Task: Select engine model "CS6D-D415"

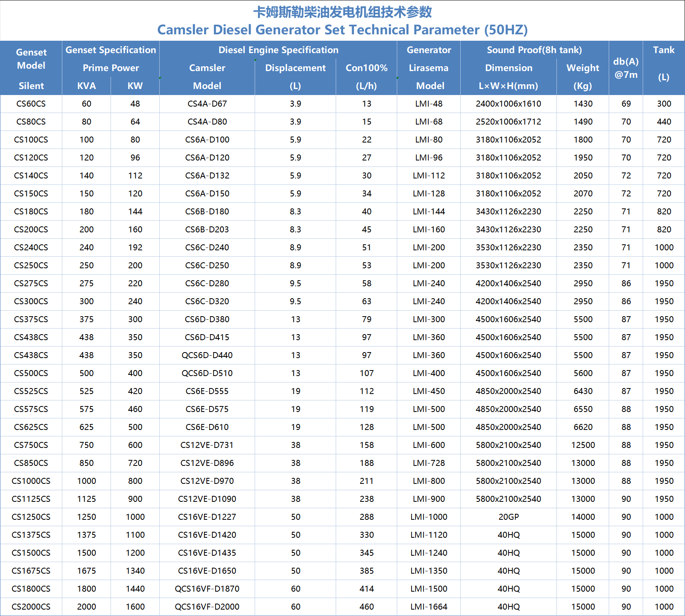Action: (207, 337)
